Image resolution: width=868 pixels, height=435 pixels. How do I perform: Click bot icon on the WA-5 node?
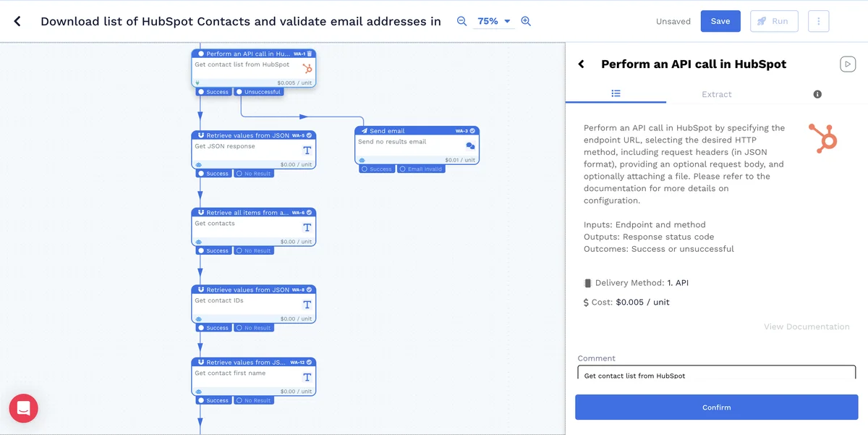tap(198, 164)
